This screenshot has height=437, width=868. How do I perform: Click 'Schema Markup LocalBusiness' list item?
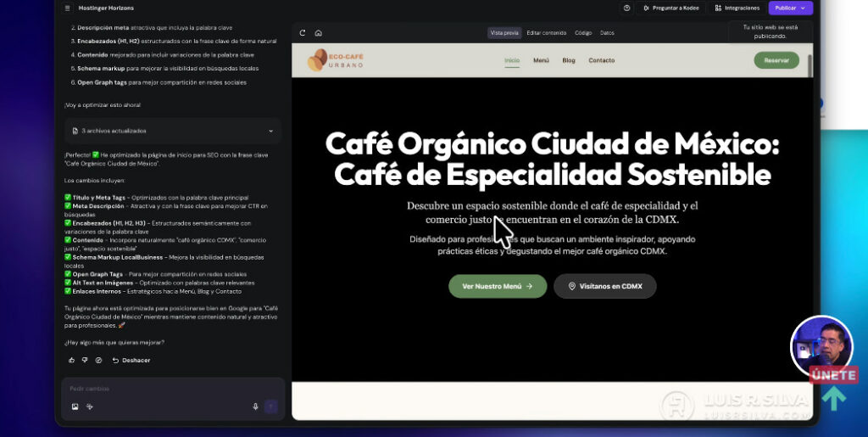pos(164,261)
